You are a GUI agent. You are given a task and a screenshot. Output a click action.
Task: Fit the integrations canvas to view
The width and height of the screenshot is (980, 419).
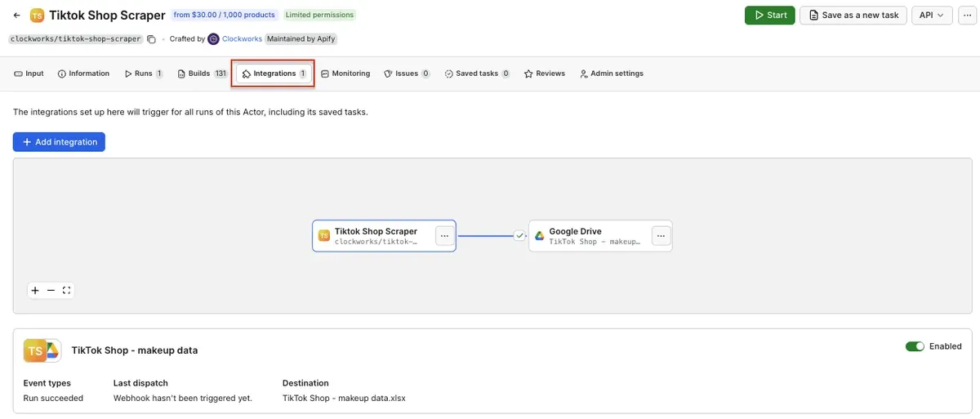tap(66, 290)
